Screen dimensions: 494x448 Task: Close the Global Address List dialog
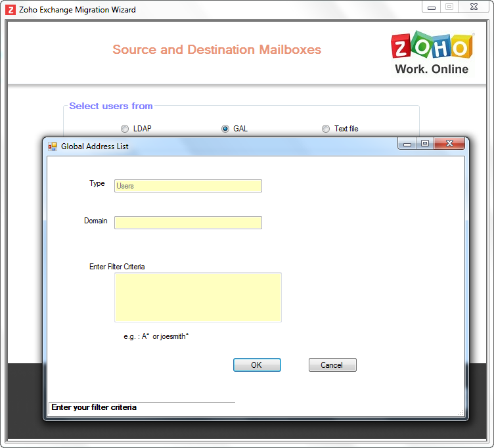tap(449, 143)
